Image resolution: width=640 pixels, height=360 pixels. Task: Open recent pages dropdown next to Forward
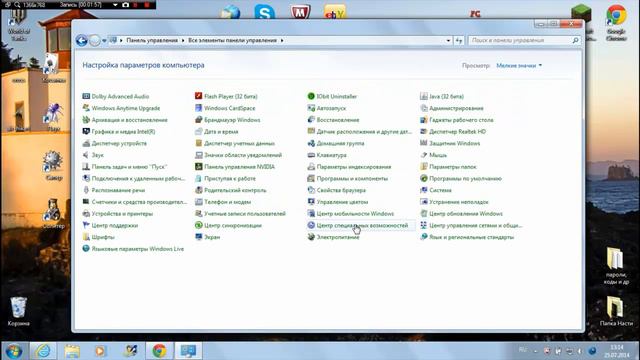(104, 41)
